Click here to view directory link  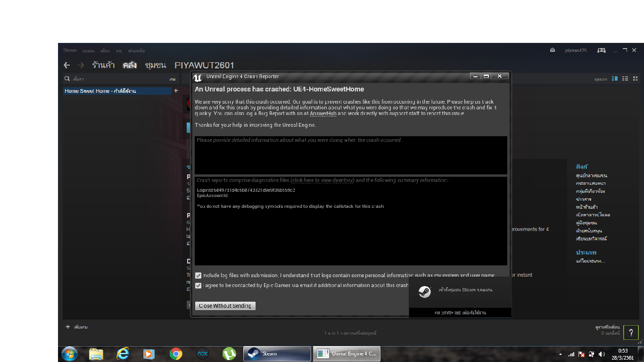pos(322,180)
